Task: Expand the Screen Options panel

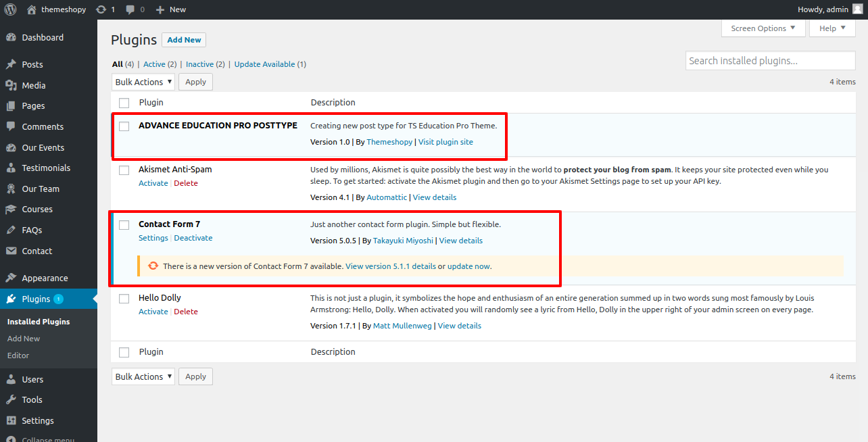Action: pyautogui.click(x=763, y=28)
